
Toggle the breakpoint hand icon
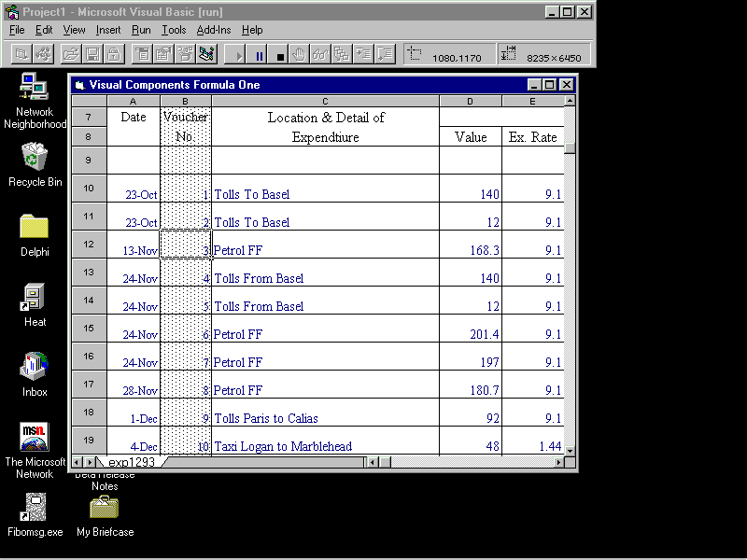click(x=300, y=54)
